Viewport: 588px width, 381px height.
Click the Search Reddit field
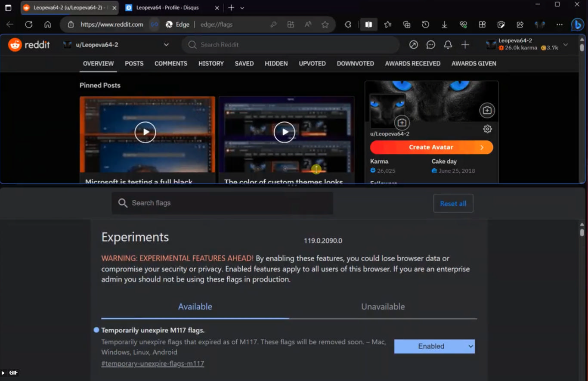(291, 45)
